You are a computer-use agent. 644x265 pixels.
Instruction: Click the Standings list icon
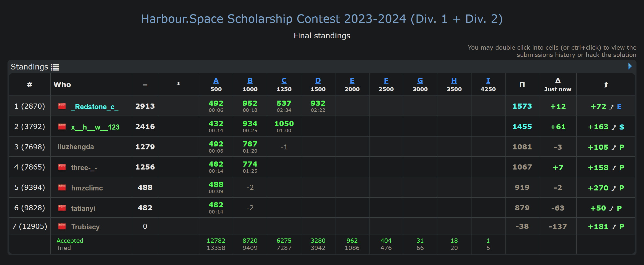click(55, 67)
